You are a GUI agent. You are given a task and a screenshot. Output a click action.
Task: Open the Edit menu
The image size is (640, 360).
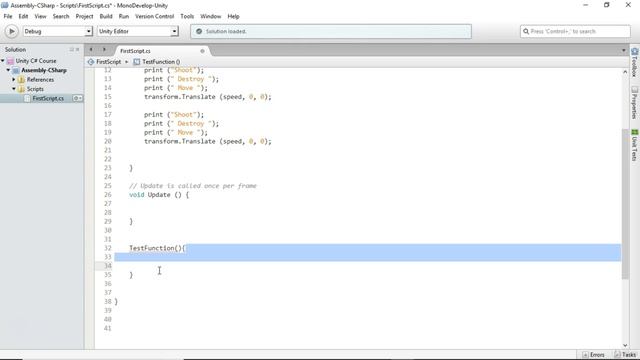23,16
